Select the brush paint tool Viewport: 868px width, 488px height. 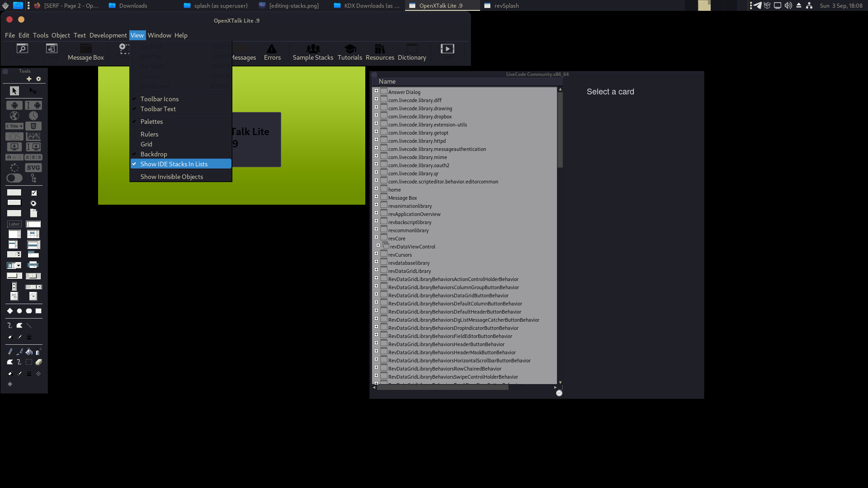point(19,352)
